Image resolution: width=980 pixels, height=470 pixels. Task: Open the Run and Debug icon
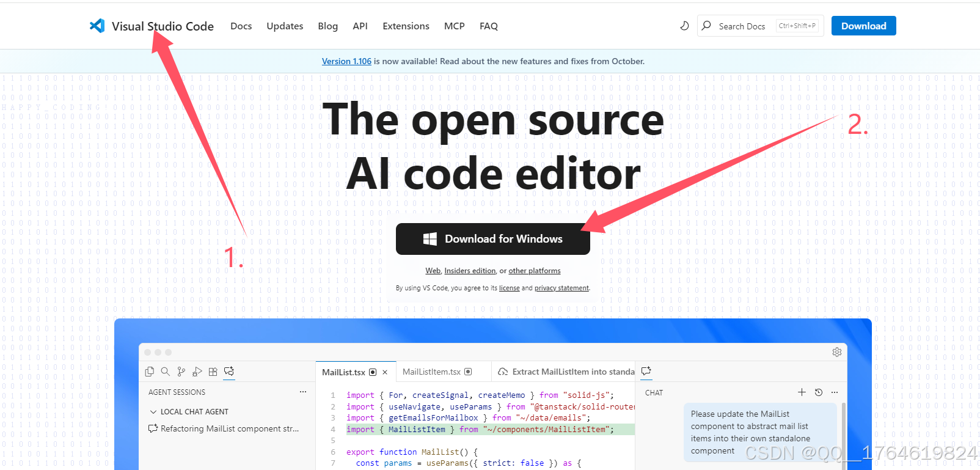[197, 372]
